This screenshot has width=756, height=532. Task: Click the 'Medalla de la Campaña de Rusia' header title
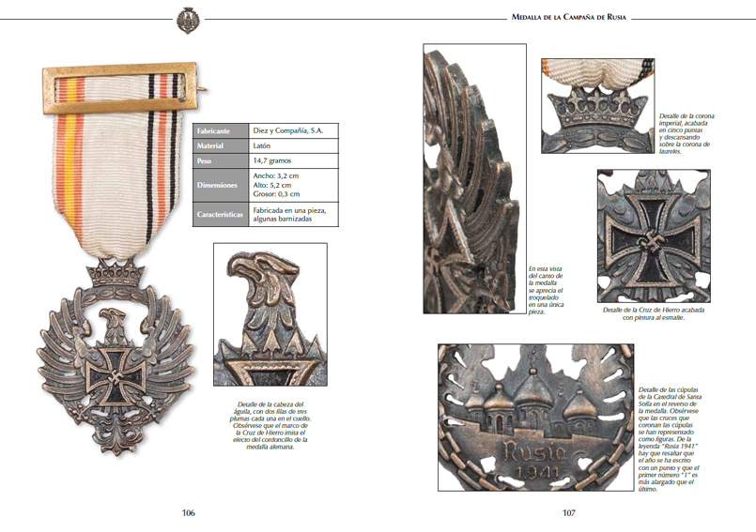point(568,17)
